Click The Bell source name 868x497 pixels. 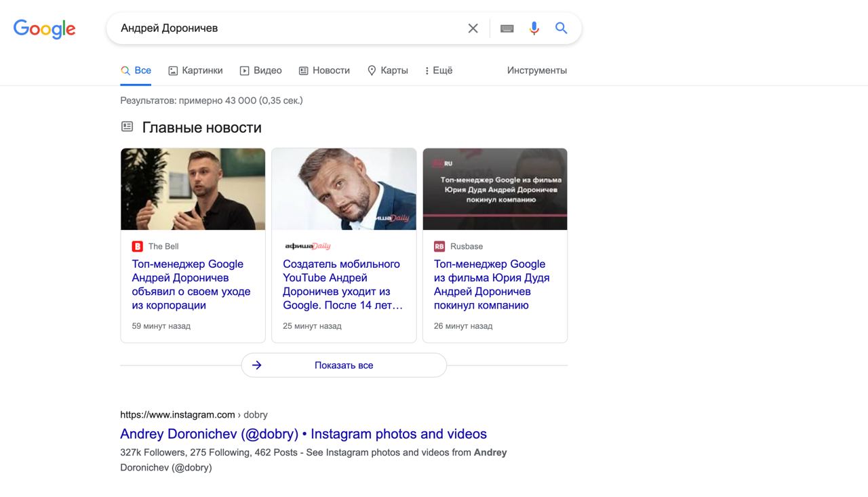coord(163,246)
